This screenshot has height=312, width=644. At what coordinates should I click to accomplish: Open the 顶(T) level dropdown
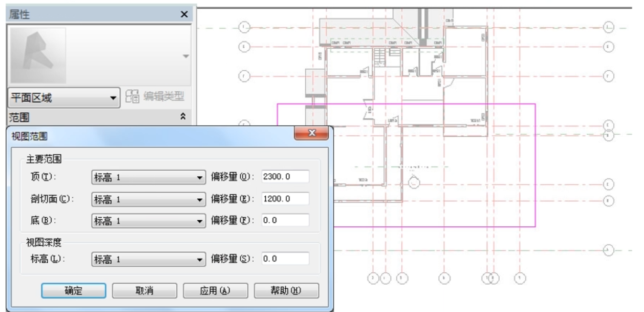coord(148,177)
